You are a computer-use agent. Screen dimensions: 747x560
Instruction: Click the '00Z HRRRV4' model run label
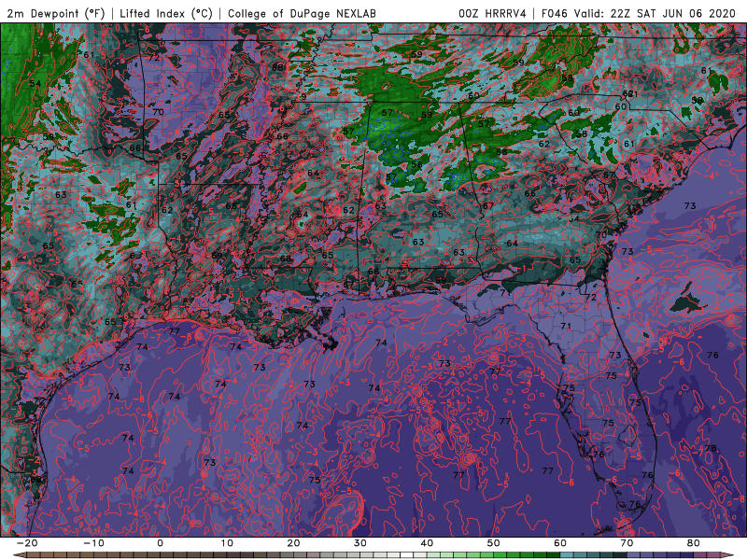coord(493,13)
